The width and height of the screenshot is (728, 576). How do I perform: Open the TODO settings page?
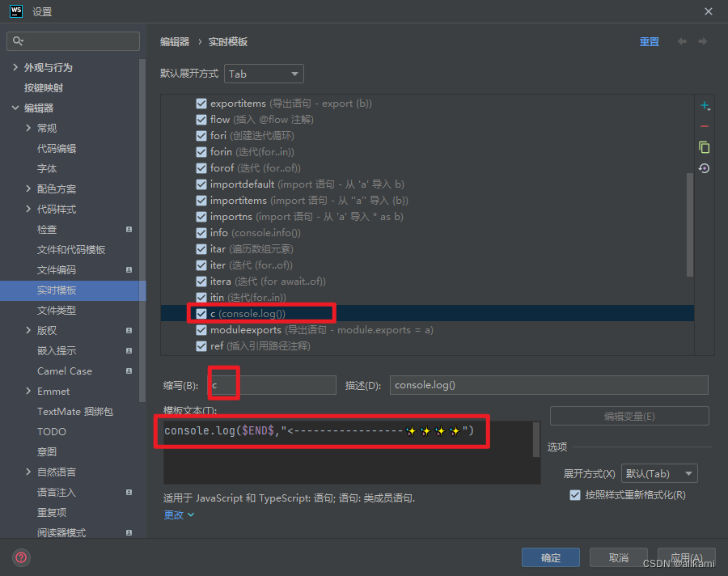pyautogui.click(x=51, y=431)
